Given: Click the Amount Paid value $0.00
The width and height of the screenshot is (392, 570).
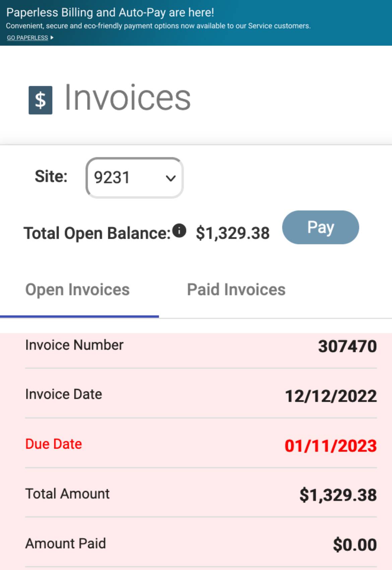Looking at the screenshot, I should pyautogui.click(x=355, y=545).
